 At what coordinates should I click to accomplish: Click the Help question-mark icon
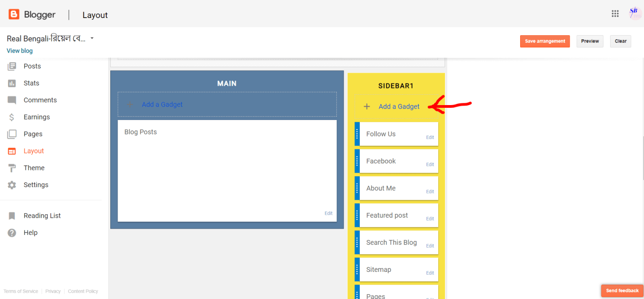pyautogui.click(x=12, y=233)
